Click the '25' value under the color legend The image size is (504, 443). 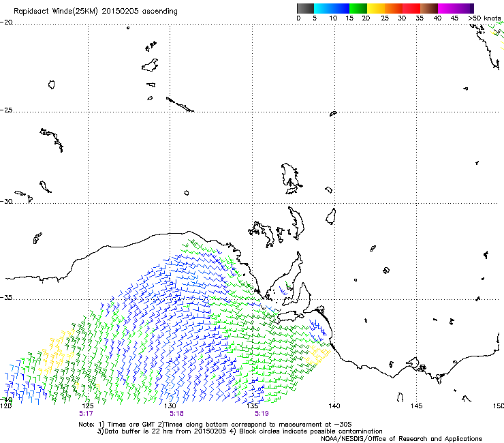385,18
